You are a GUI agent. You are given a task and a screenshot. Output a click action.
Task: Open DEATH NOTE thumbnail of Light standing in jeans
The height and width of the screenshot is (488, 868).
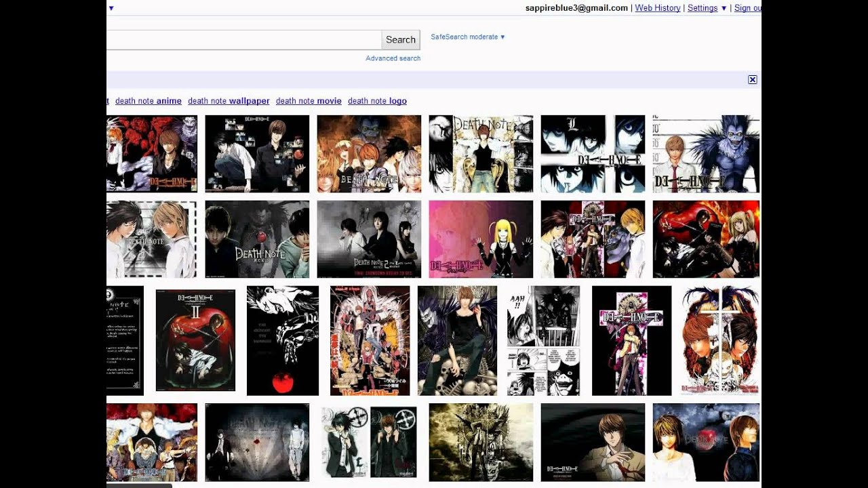click(x=481, y=154)
